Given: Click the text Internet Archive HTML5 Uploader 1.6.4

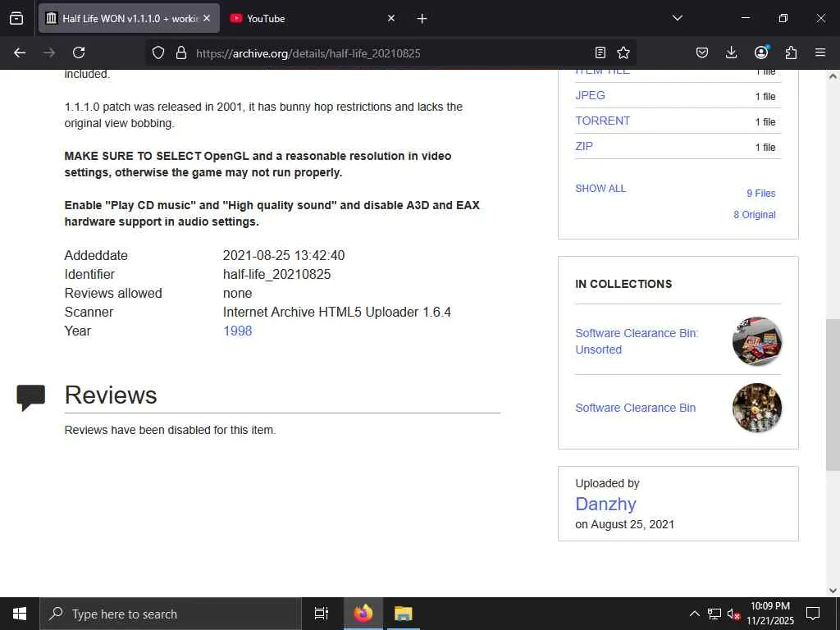Looking at the screenshot, I should [x=337, y=313].
